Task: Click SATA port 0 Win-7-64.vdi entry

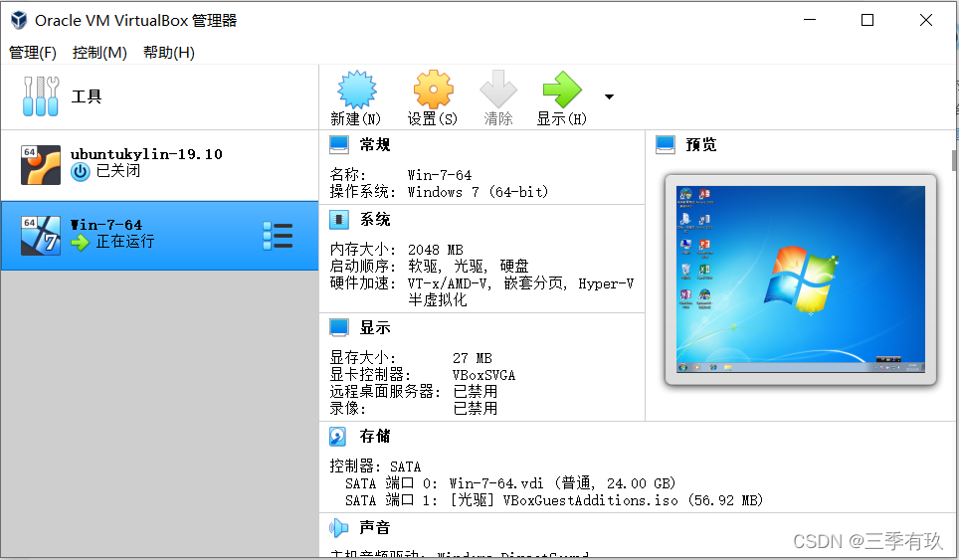Action: pos(510,483)
